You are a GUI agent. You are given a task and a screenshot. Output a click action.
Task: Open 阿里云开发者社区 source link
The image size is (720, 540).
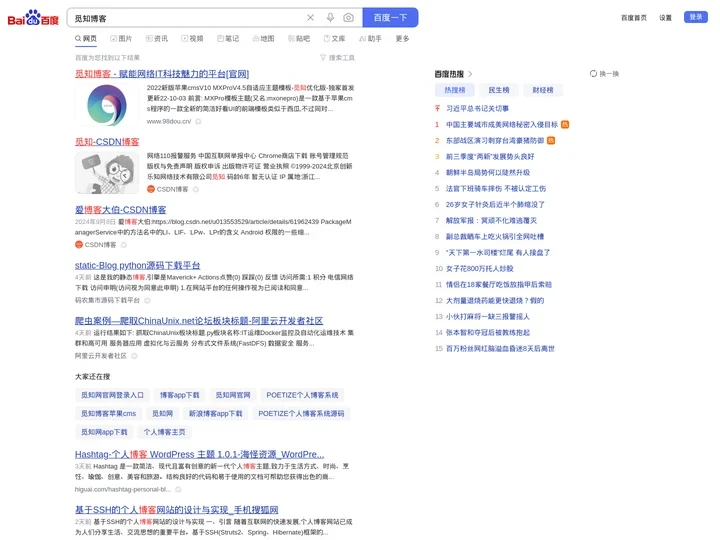(101, 356)
